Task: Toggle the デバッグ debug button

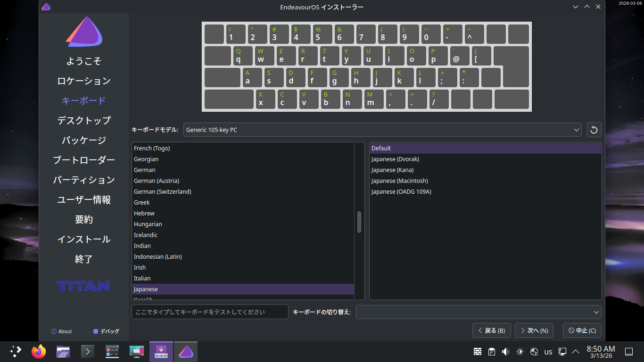Action: pyautogui.click(x=106, y=331)
